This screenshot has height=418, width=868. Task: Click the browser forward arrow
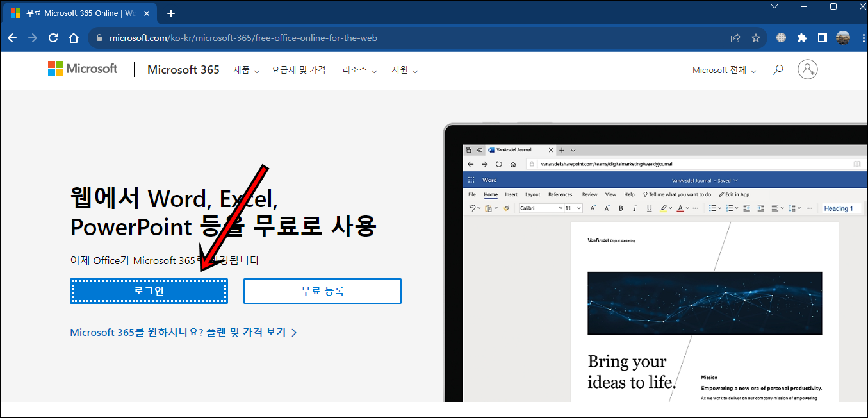coord(33,38)
